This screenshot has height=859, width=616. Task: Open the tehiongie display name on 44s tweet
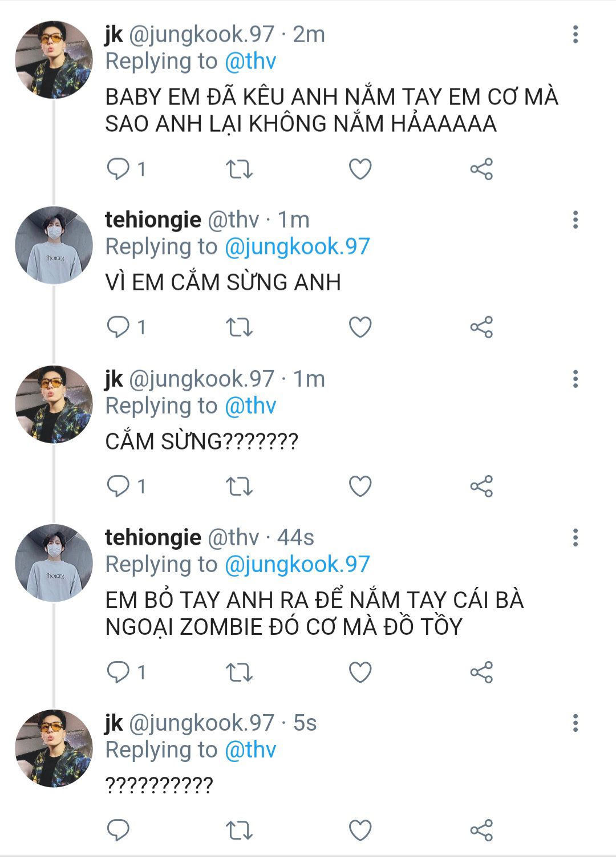153,537
